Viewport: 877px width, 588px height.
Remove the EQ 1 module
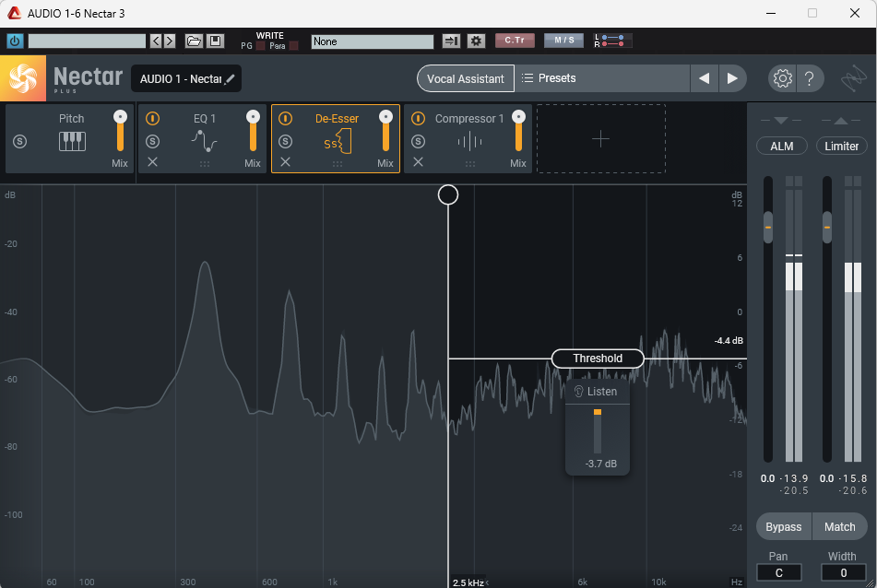pyautogui.click(x=153, y=162)
